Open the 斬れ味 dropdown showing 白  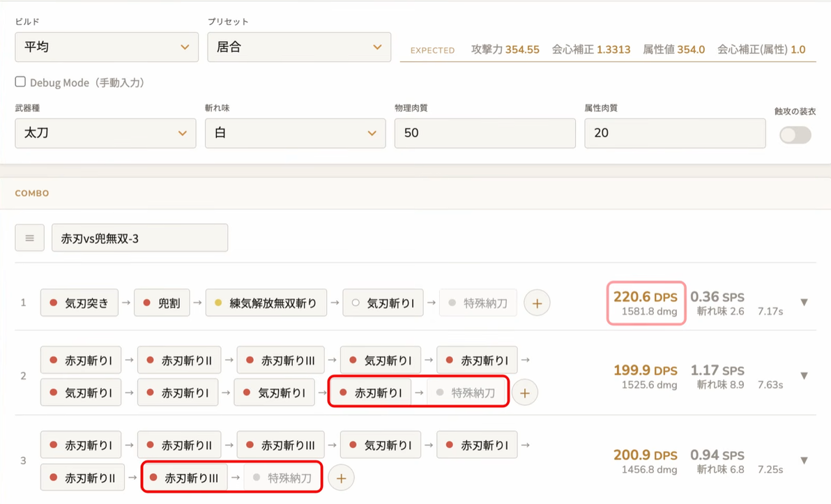pyautogui.click(x=295, y=133)
